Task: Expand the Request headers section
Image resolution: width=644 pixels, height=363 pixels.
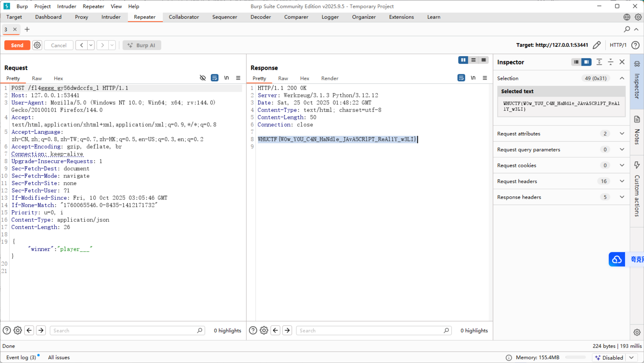Action: [x=622, y=181]
